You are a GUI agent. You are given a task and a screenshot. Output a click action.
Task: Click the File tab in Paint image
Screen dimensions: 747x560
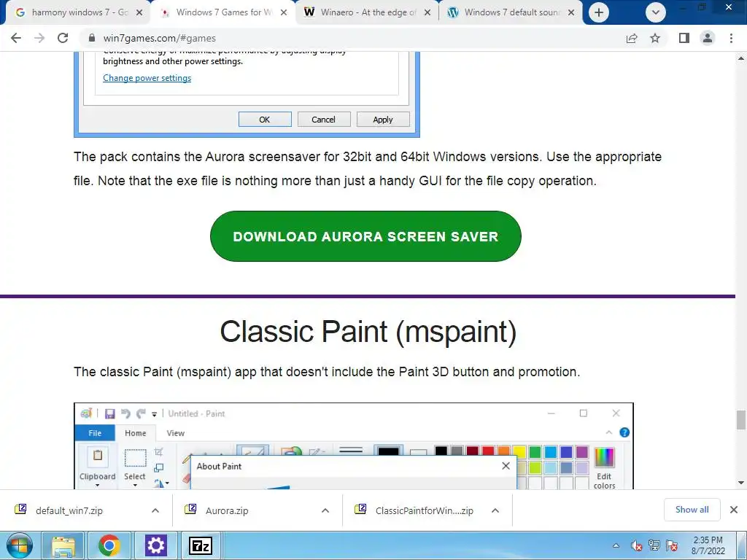click(x=95, y=433)
